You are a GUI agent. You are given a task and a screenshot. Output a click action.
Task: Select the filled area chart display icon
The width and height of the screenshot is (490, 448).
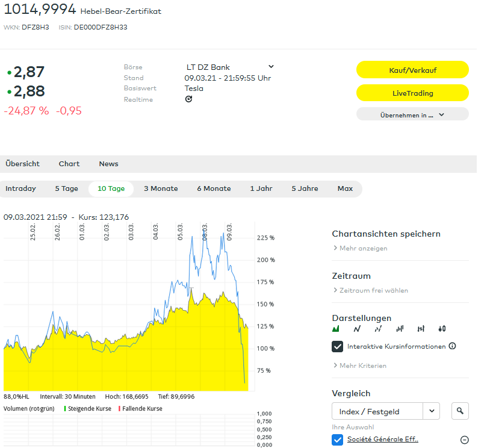coord(336,329)
